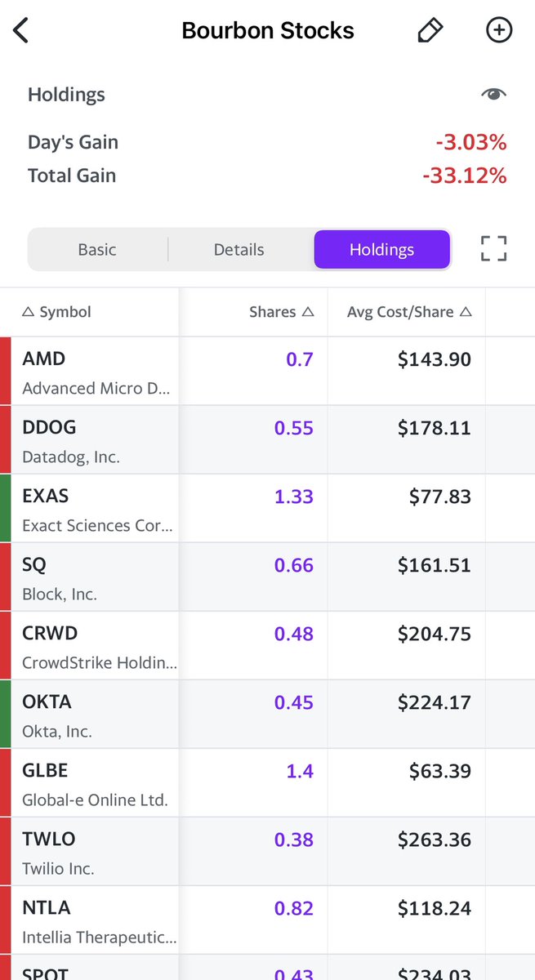Tap NTLA shares value 0.82
Screen dimensions: 535x980
pyautogui.click(x=294, y=908)
